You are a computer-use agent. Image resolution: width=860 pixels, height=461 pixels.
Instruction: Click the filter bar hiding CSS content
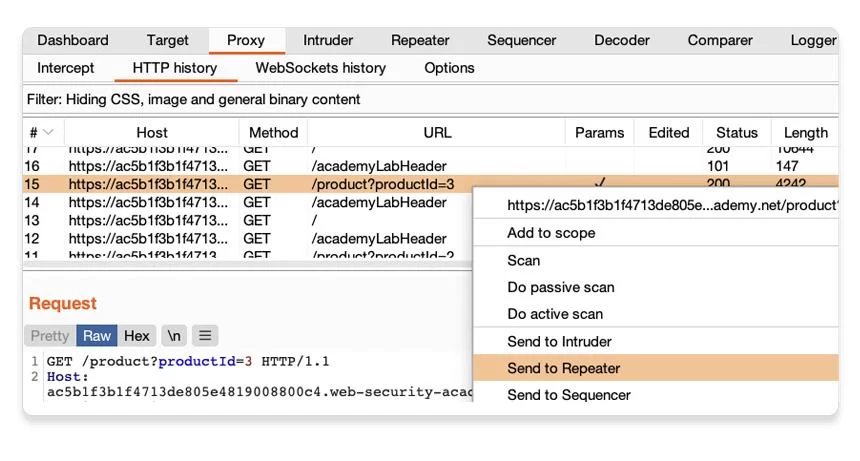431,99
